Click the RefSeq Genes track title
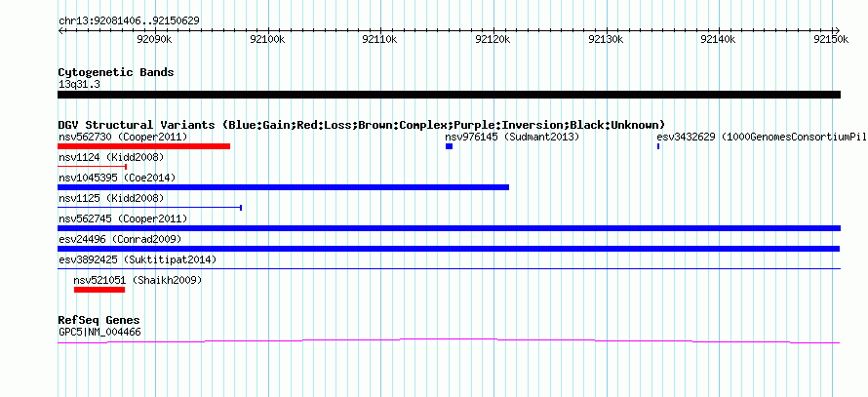The image size is (868, 397). coord(99,320)
